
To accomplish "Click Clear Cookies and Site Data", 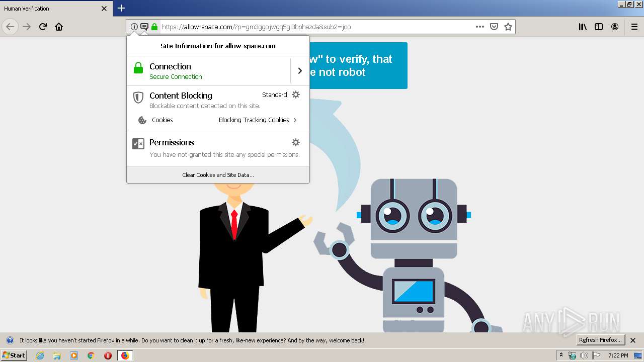I will click(x=218, y=175).
